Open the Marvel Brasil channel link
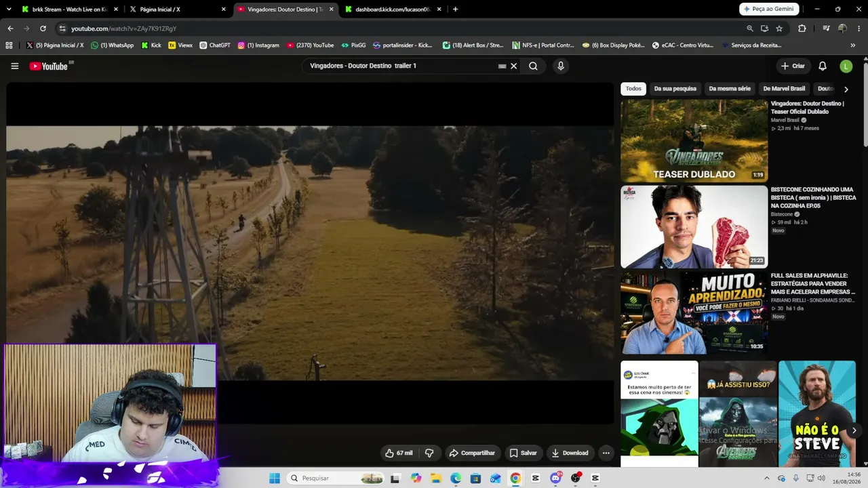 [x=785, y=120]
